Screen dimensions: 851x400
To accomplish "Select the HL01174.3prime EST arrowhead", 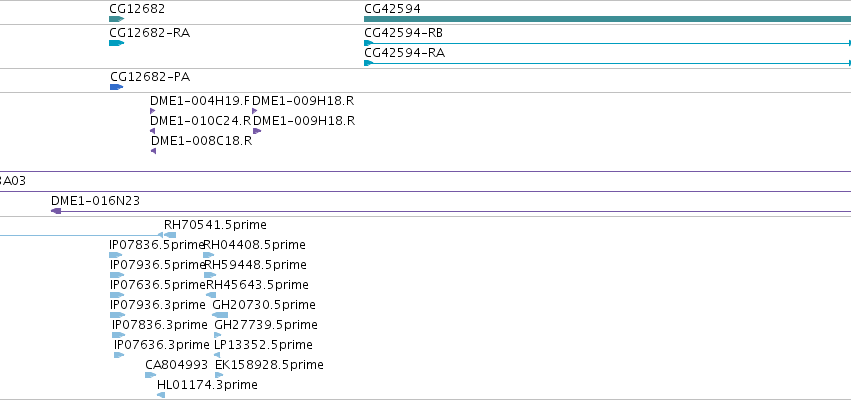I will [161, 395].
